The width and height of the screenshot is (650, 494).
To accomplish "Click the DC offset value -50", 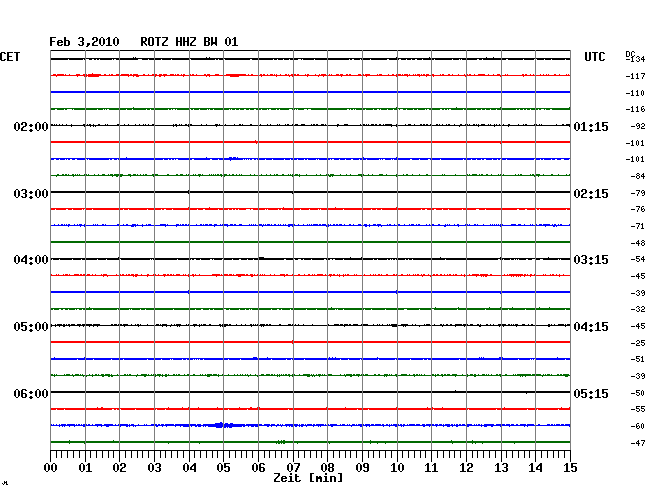I will coord(638,393).
